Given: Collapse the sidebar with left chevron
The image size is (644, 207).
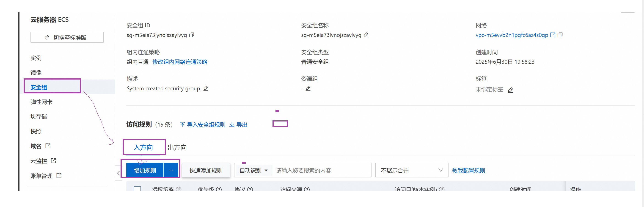Looking at the screenshot, I should [x=118, y=173].
